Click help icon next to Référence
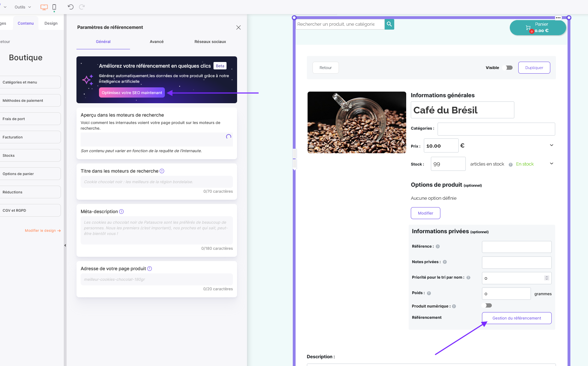 (438, 247)
